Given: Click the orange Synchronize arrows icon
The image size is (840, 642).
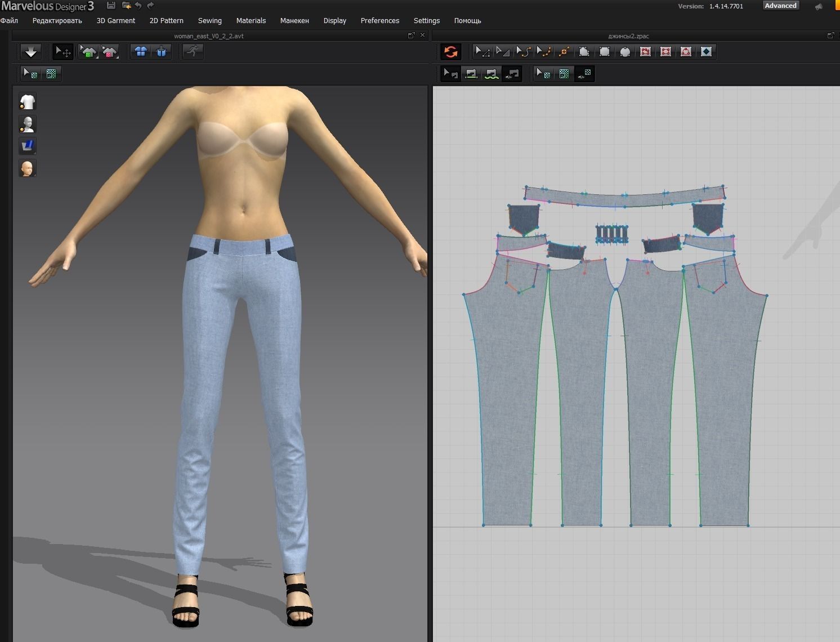Looking at the screenshot, I should (x=450, y=52).
